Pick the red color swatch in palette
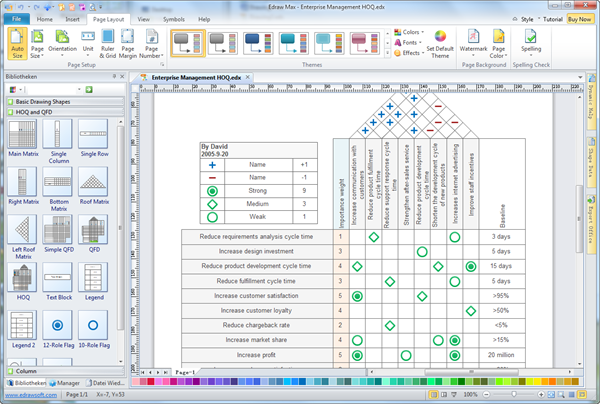600x404 pixels. (150, 381)
